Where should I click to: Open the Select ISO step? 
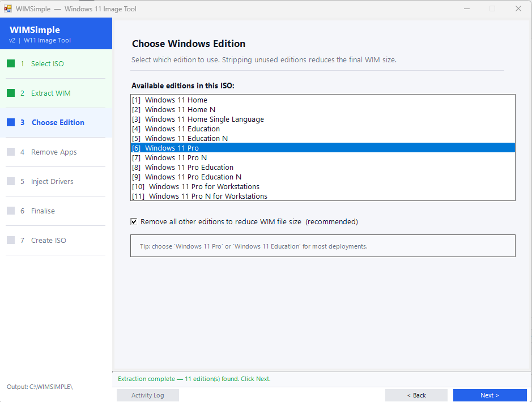(48, 64)
